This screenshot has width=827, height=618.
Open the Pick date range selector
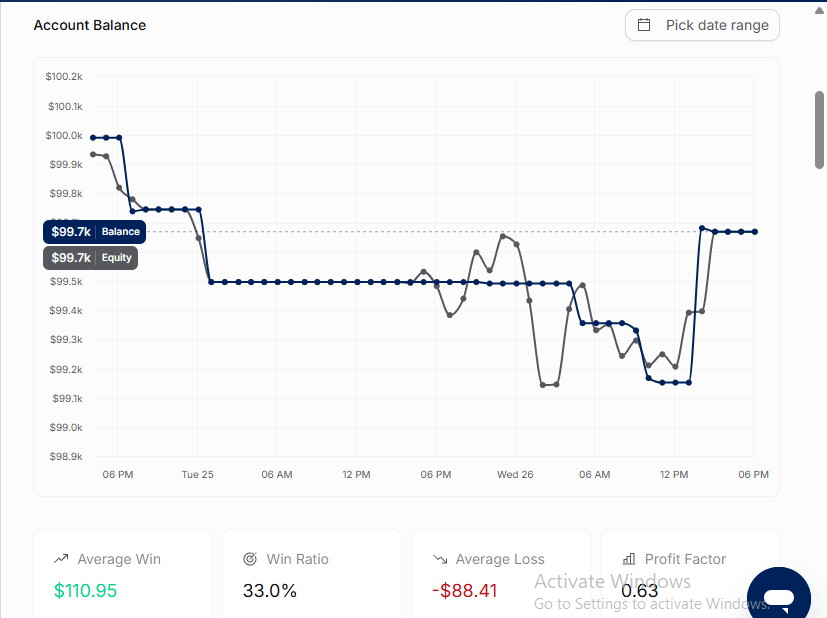click(x=702, y=25)
